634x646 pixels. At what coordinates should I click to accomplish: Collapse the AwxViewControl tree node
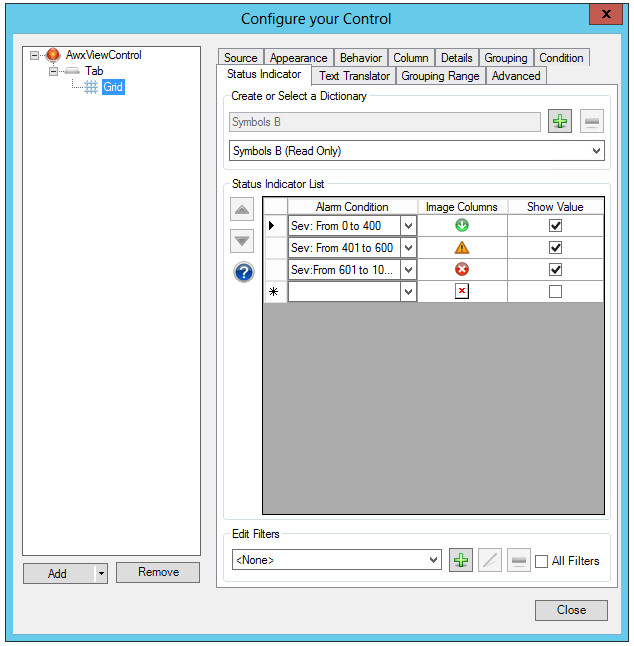coord(35,56)
